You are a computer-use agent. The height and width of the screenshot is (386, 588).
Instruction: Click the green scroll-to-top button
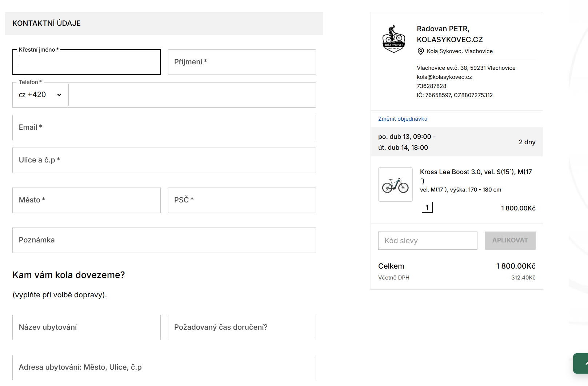click(x=581, y=363)
